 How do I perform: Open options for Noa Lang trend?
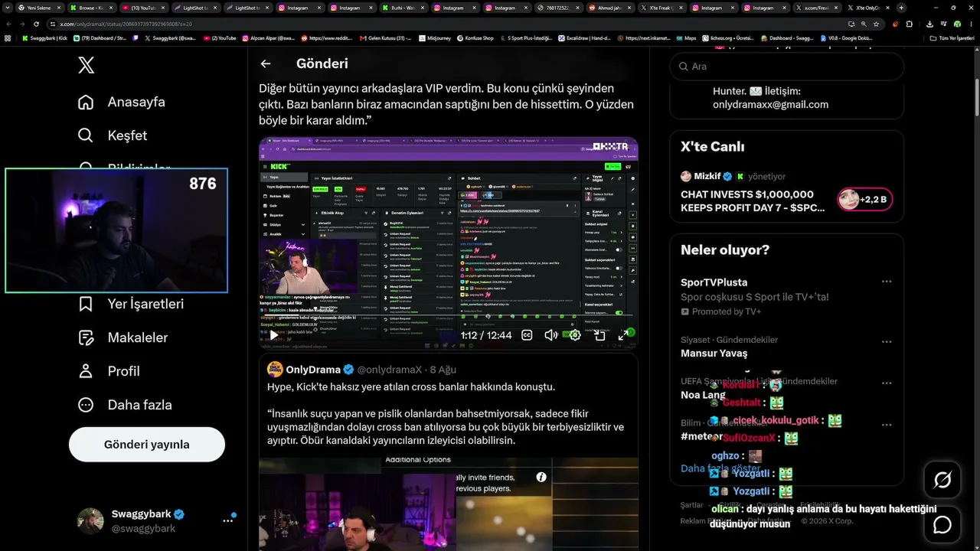pos(887,383)
